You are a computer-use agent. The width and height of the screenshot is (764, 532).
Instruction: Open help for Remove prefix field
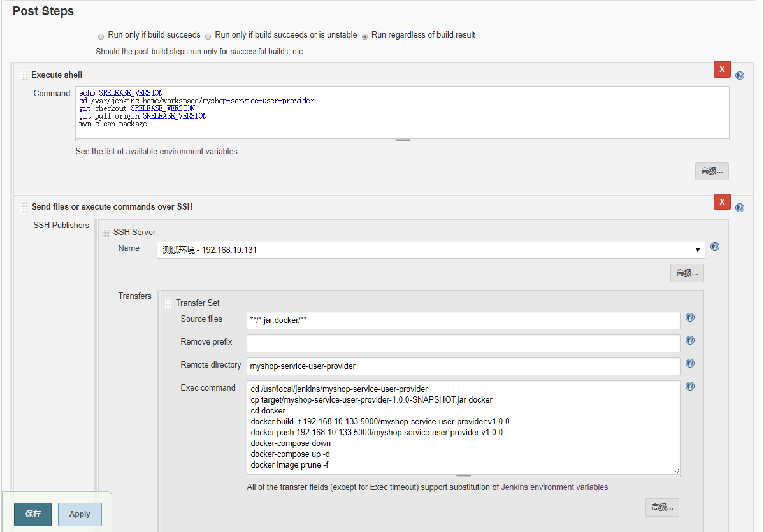click(x=689, y=341)
